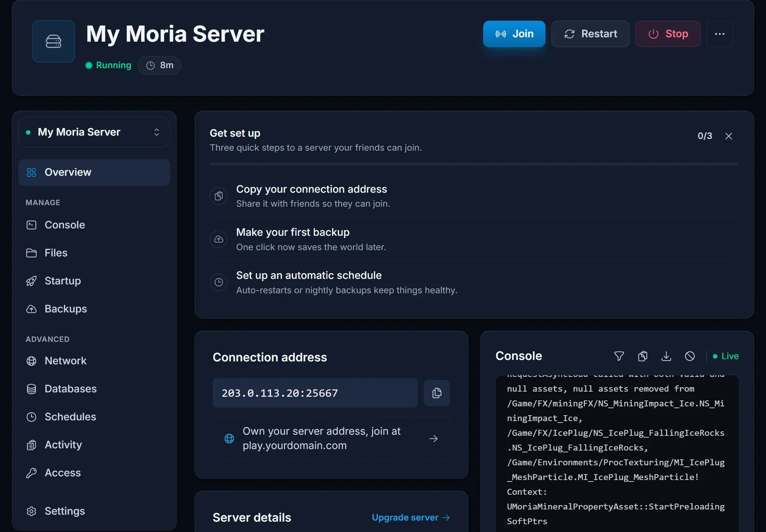Viewport: 766px width, 532px height.
Task: Open the three-dot more options menu
Action: [x=720, y=34]
